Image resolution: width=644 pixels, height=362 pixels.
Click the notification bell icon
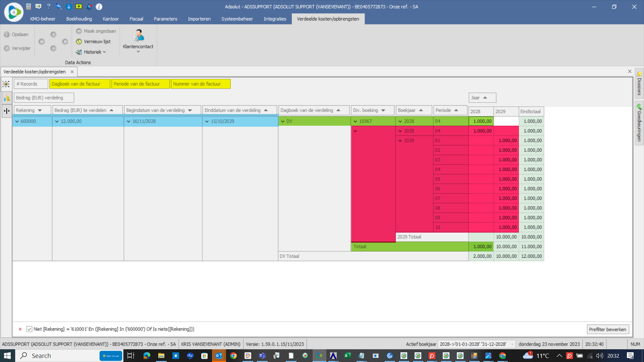click(x=89, y=6)
